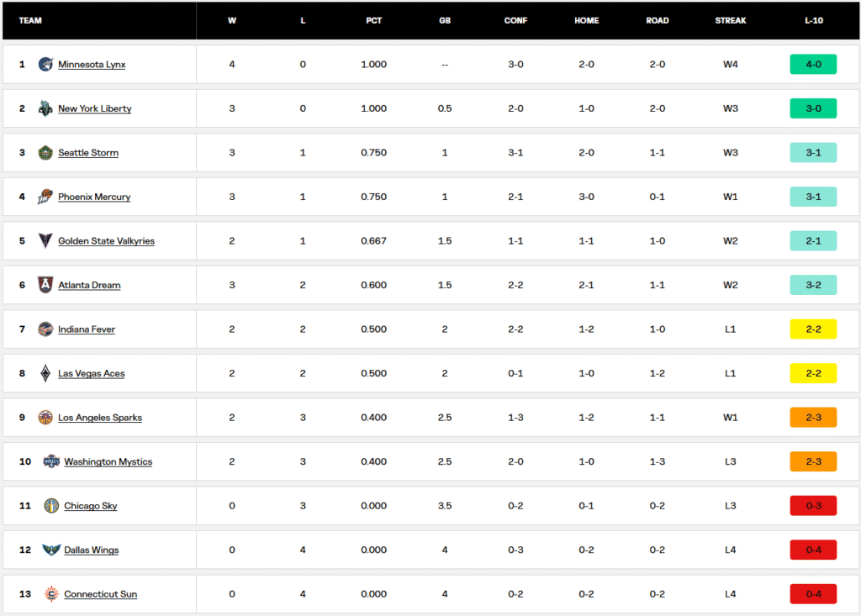This screenshot has height=616, width=861.
Task: Click the Phoenix Mercury logo icon
Action: point(45,197)
